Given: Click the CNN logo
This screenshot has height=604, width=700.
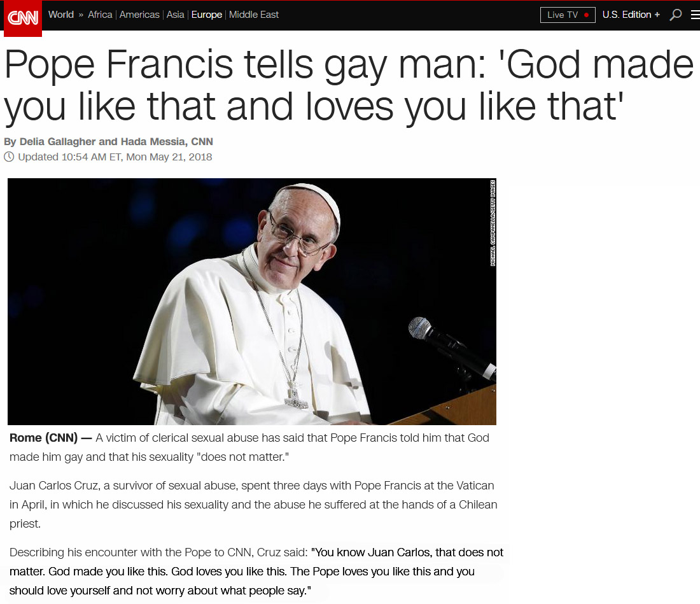Looking at the screenshot, I should pyautogui.click(x=23, y=18).
